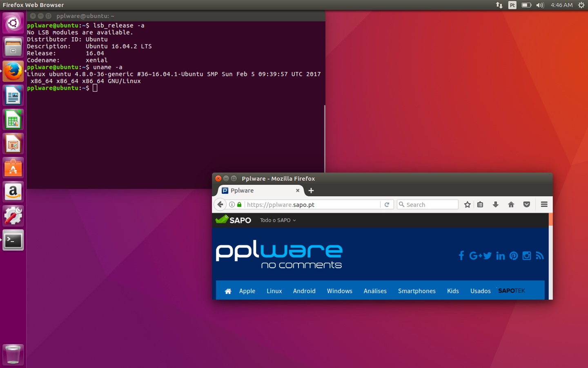Screen dimensions: 588x368
Task: Reload the page with the refresh icon
Action: pyautogui.click(x=387, y=204)
